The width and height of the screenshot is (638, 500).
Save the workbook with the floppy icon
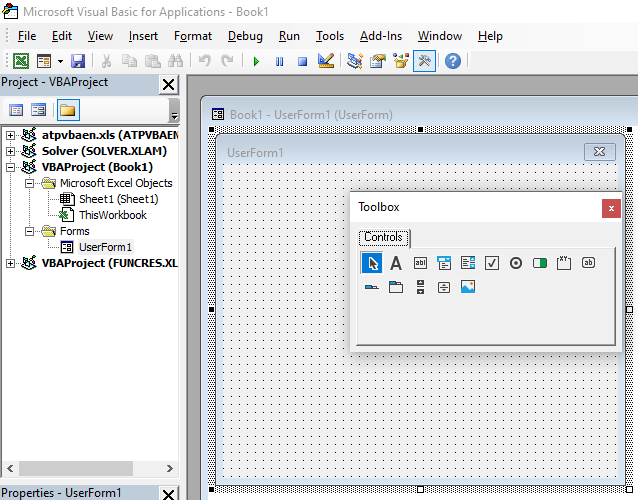pyautogui.click(x=78, y=61)
